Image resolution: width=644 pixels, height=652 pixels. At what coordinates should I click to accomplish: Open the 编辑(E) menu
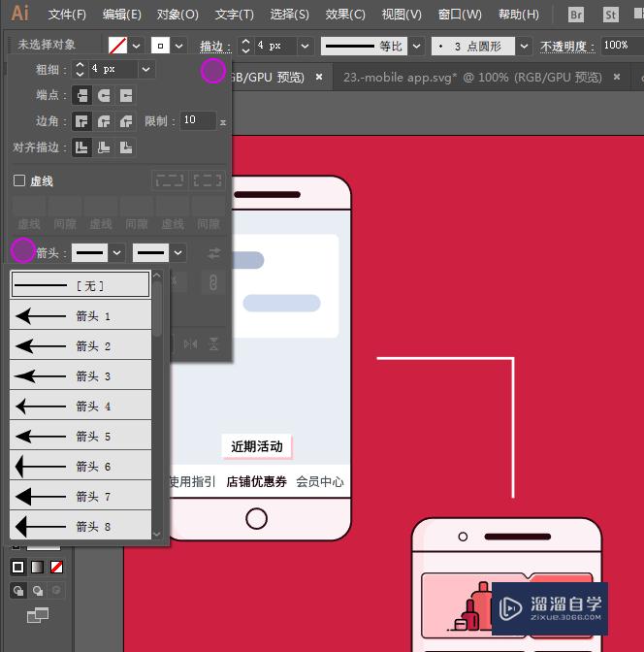coord(122,15)
